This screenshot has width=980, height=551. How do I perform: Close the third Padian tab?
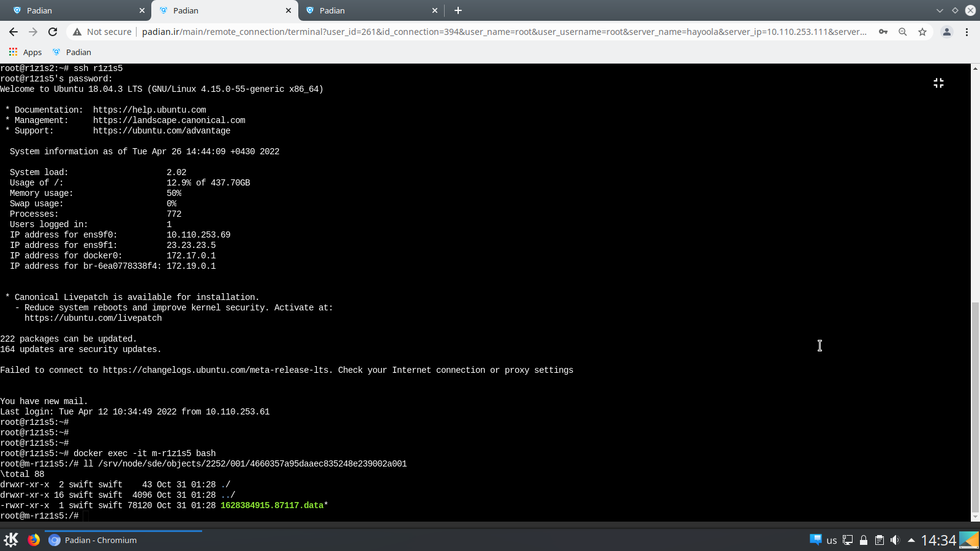coord(435,10)
